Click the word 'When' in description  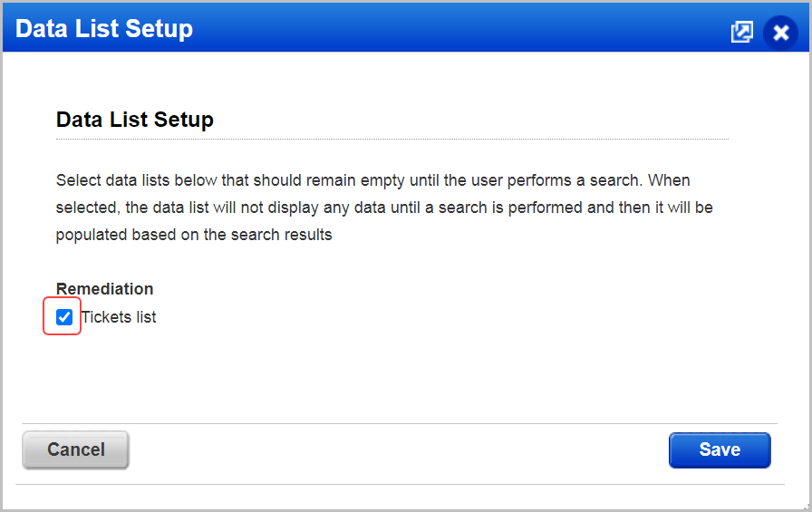pyautogui.click(x=669, y=180)
